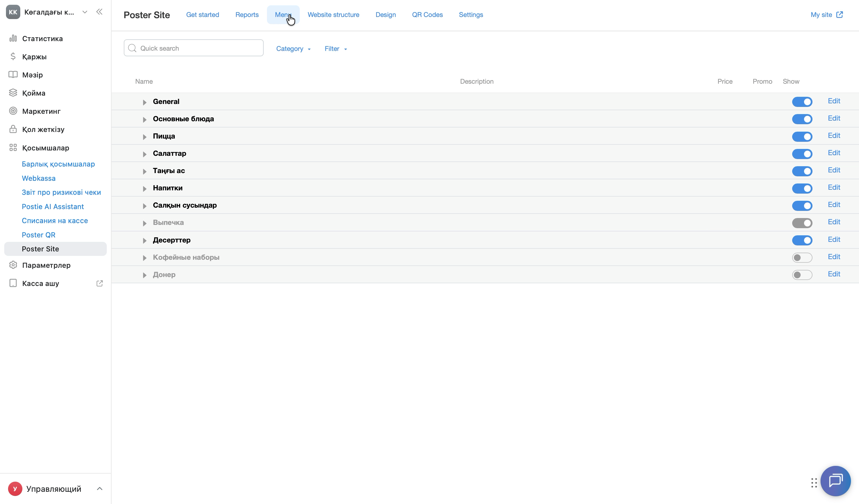Open the Category dropdown filter
The width and height of the screenshot is (859, 504).
pyautogui.click(x=293, y=49)
